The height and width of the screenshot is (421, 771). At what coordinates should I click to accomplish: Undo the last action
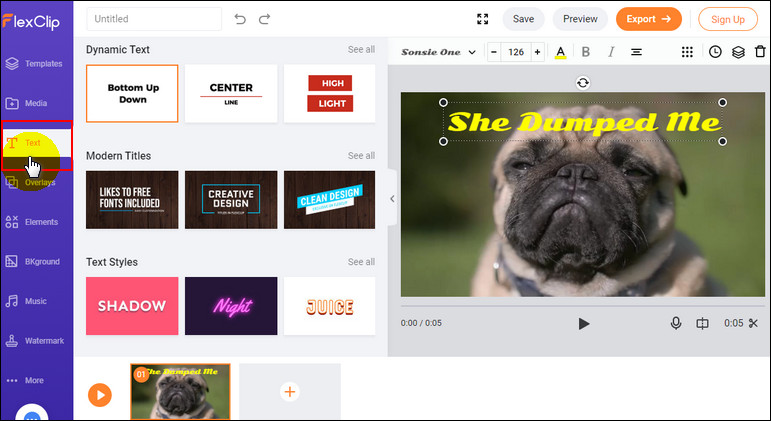coord(240,19)
